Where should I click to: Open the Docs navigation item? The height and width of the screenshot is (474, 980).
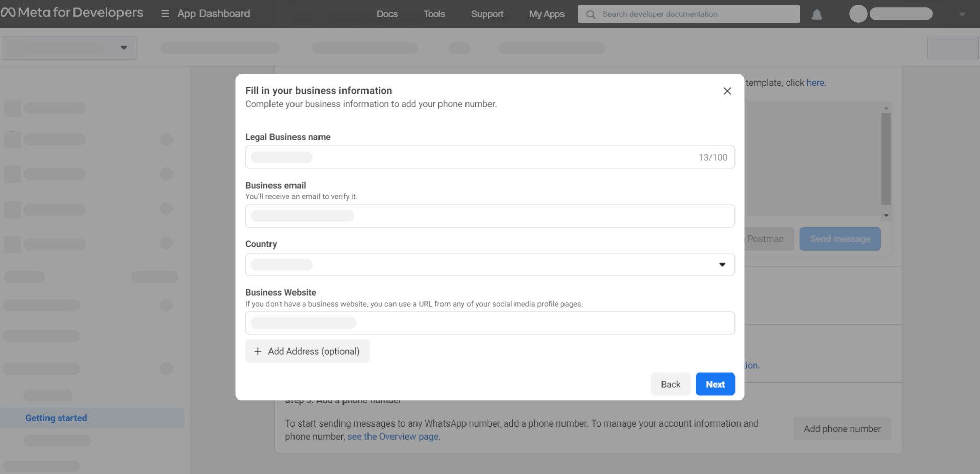(386, 14)
